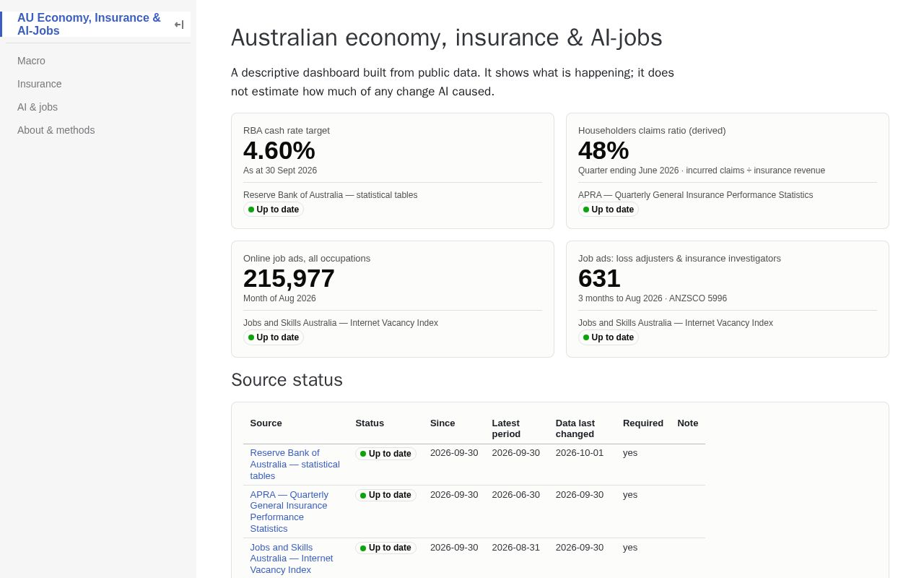Click 'Reserve Bank of Australia — statistical tables' card source
This screenshot has height=578, width=924.
pyautogui.click(x=331, y=195)
